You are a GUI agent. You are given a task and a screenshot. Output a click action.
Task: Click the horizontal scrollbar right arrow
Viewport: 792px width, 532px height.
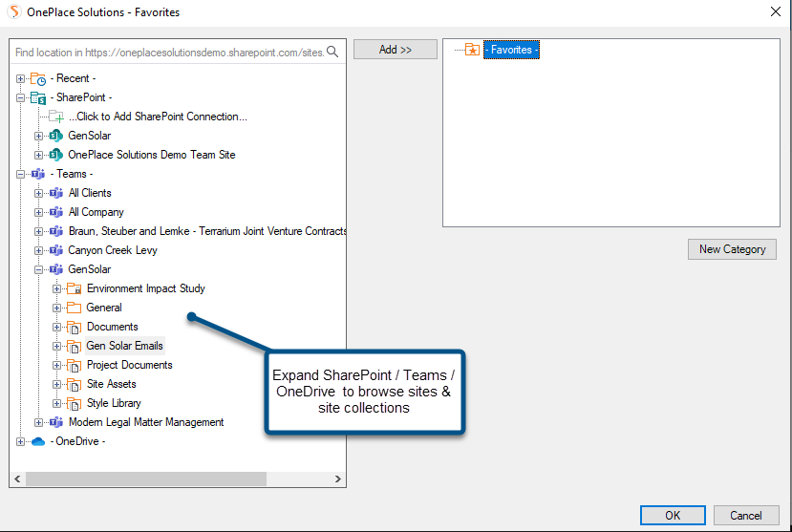[338, 479]
